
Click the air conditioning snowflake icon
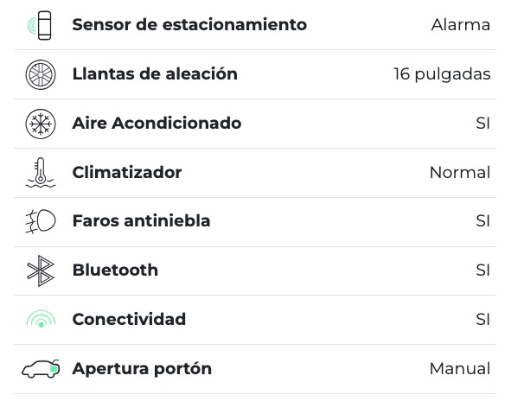coord(40,124)
